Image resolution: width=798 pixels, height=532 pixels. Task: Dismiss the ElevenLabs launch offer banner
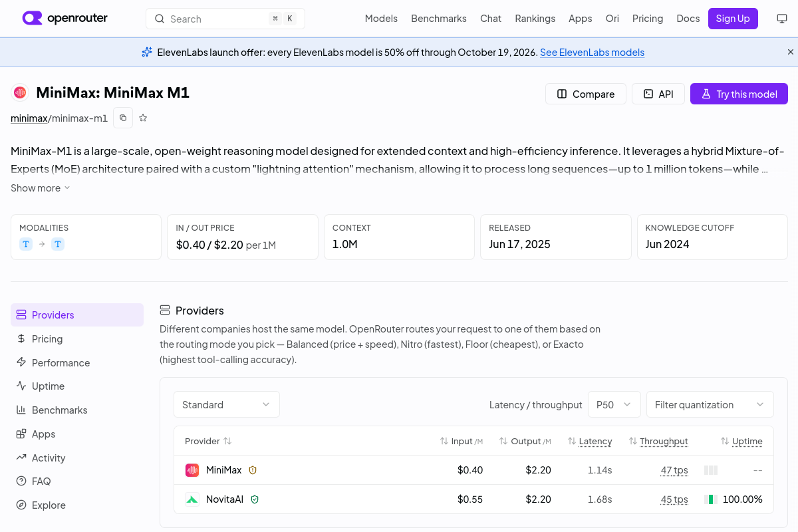(791, 52)
